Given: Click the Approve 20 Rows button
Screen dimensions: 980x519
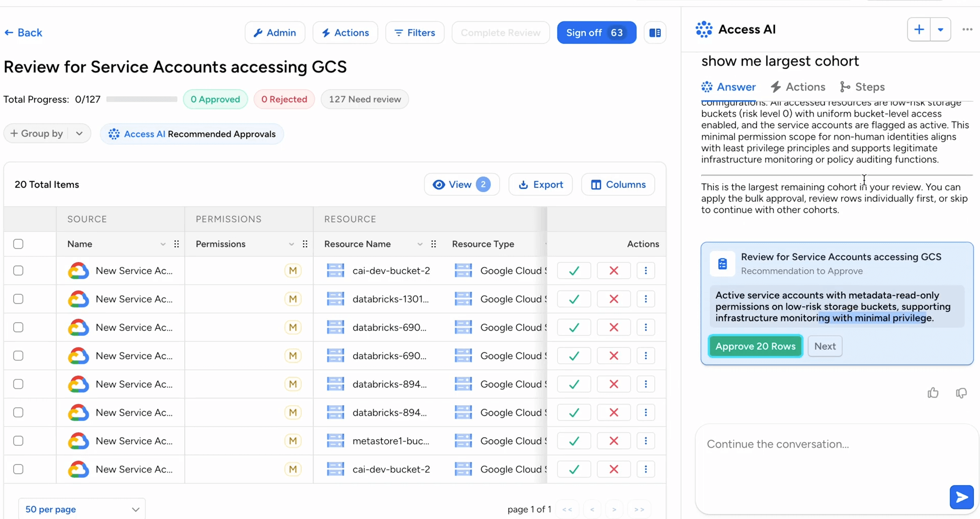Looking at the screenshot, I should (755, 347).
